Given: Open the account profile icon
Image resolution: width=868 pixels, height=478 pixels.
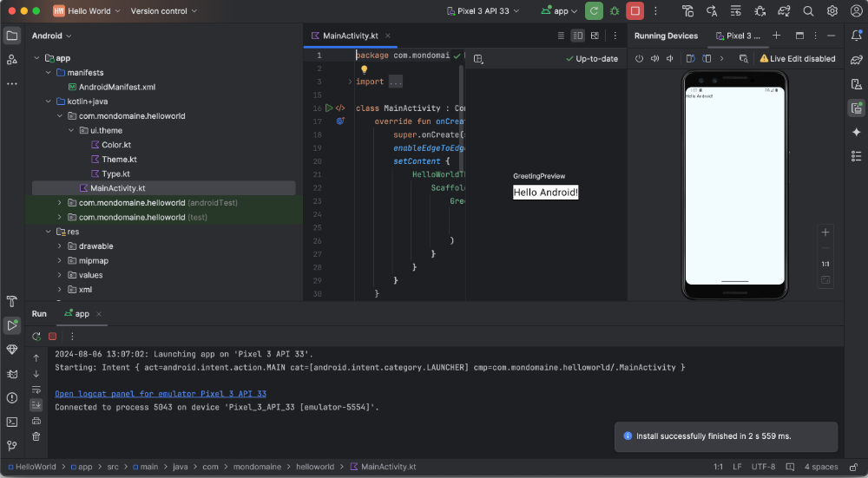Looking at the screenshot, I should 856,11.
